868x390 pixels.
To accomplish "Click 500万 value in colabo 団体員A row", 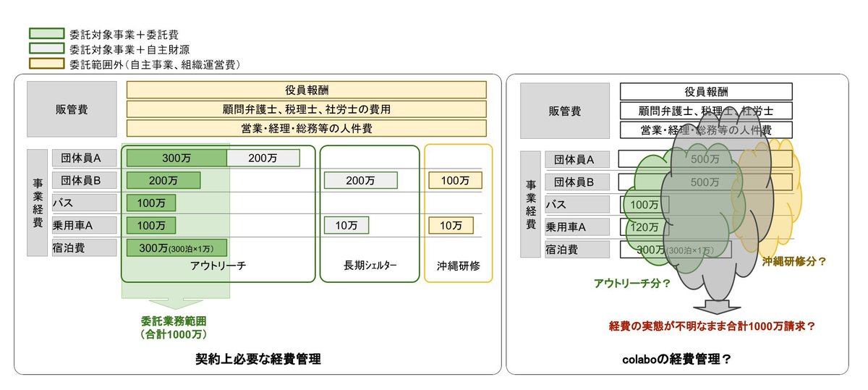I will point(705,160).
